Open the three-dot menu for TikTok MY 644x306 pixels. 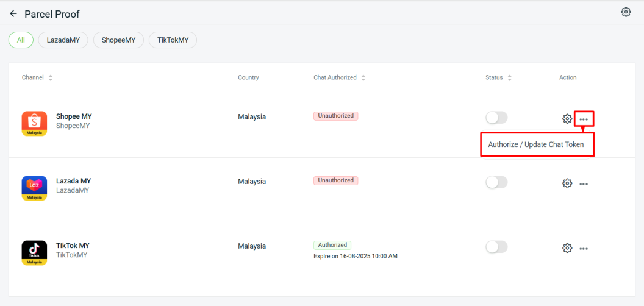coord(584,249)
